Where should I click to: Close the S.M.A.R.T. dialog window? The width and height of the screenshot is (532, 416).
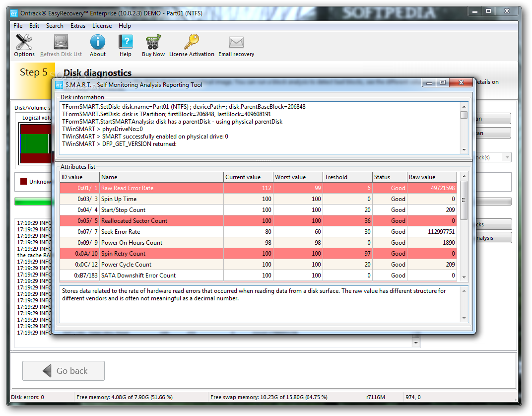click(461, 82)
